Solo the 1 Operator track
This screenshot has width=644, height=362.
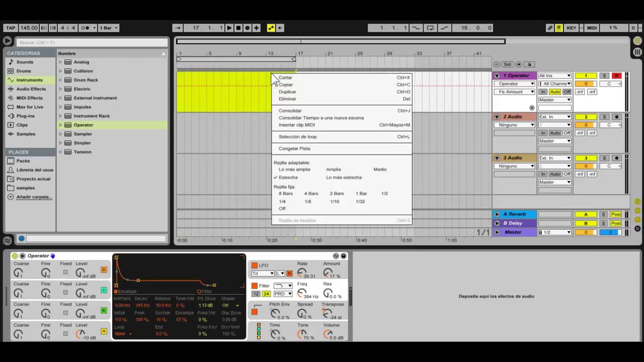[x=604, y=75]
